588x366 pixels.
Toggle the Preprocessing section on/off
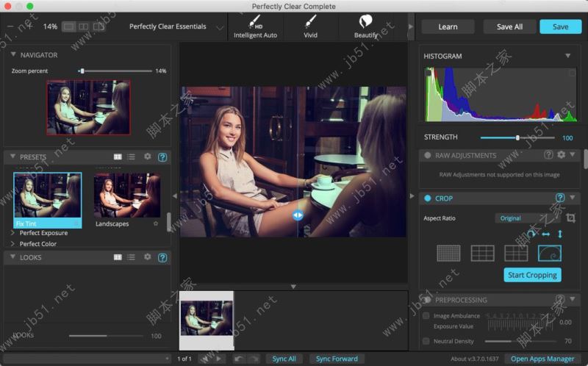(x=427, y=300)
